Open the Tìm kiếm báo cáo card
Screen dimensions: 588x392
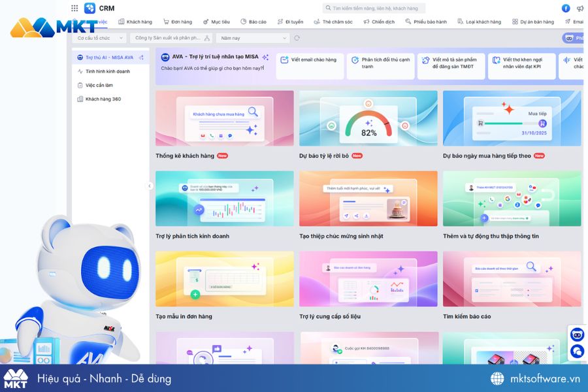point(512,279)
